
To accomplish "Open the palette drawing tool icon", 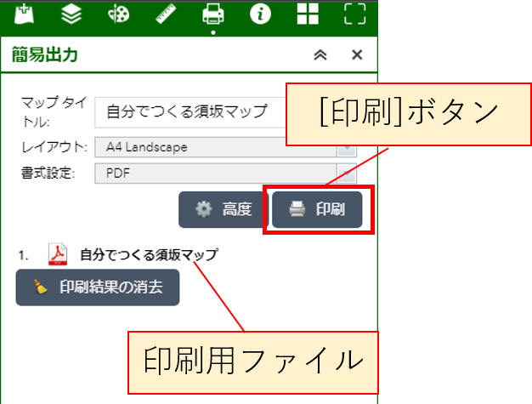I will point(118,14).
